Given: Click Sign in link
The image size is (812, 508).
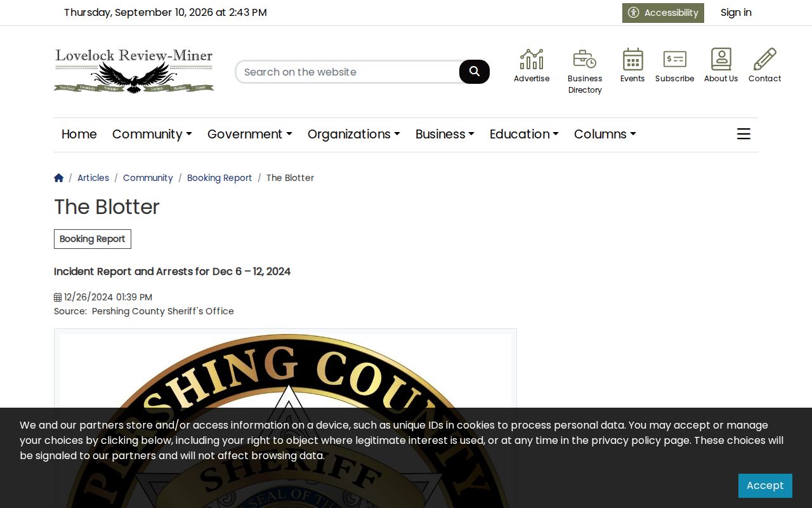Looking at the screenshot, I should click(x=736, y=13).
